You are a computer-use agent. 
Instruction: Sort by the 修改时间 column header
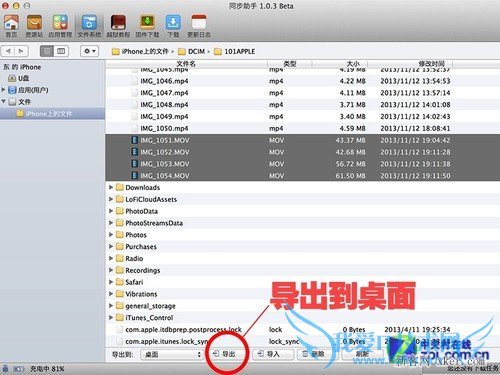click(431, 64)
